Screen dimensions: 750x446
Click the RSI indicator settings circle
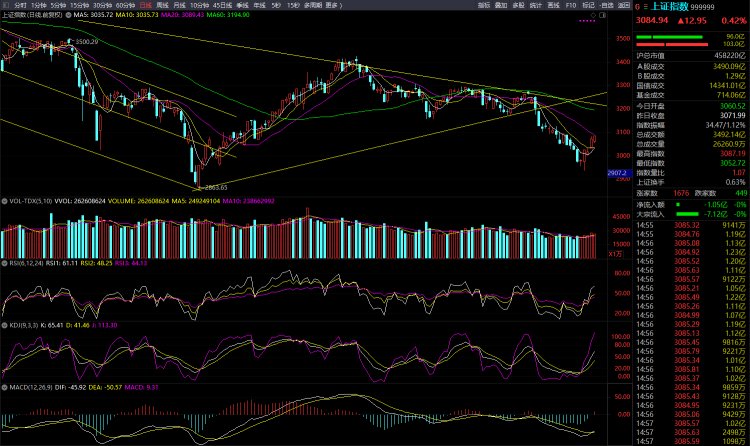click(4, 263)
